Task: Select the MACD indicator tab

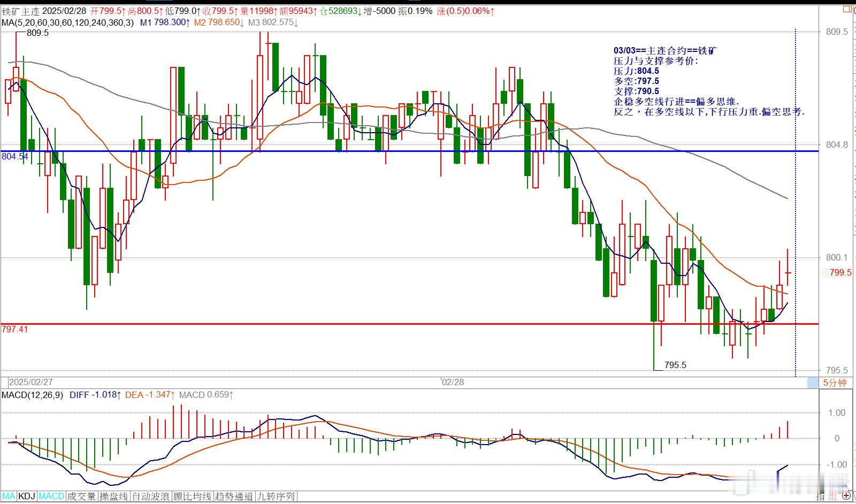Action: point(51,497)
